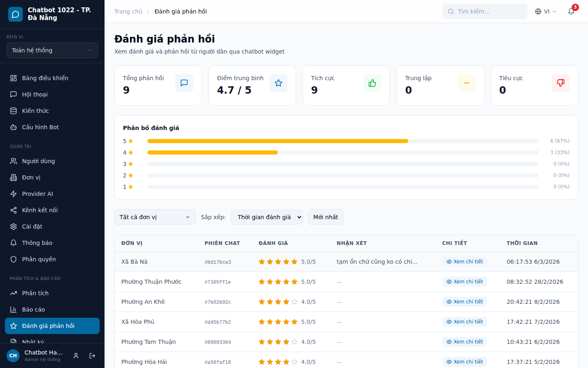
Task: Select Provider AI in sidebar
Action: pyautogui.click(x=38, y=194)
